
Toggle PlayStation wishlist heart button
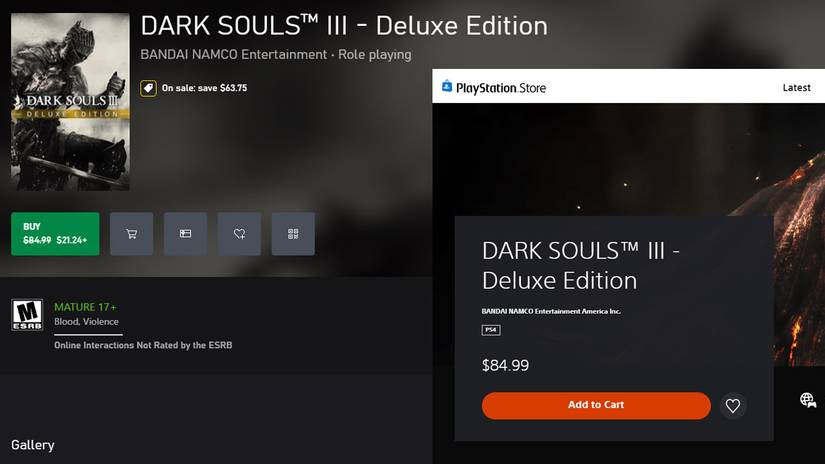(x=733, y=406)
